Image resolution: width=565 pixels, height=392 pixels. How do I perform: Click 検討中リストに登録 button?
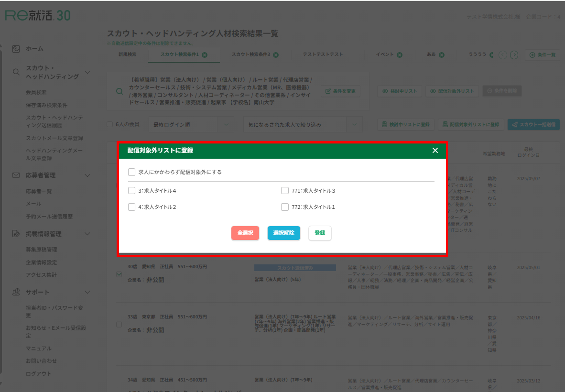406,124
